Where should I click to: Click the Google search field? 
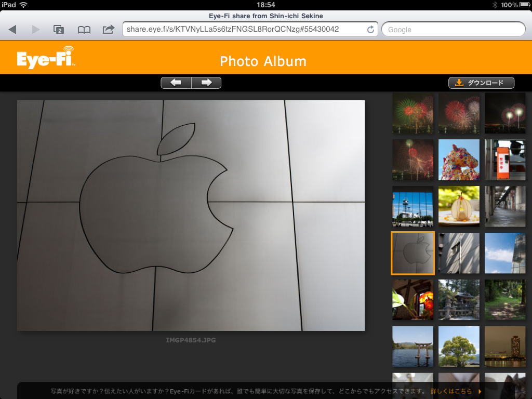[x=452, y=30]
